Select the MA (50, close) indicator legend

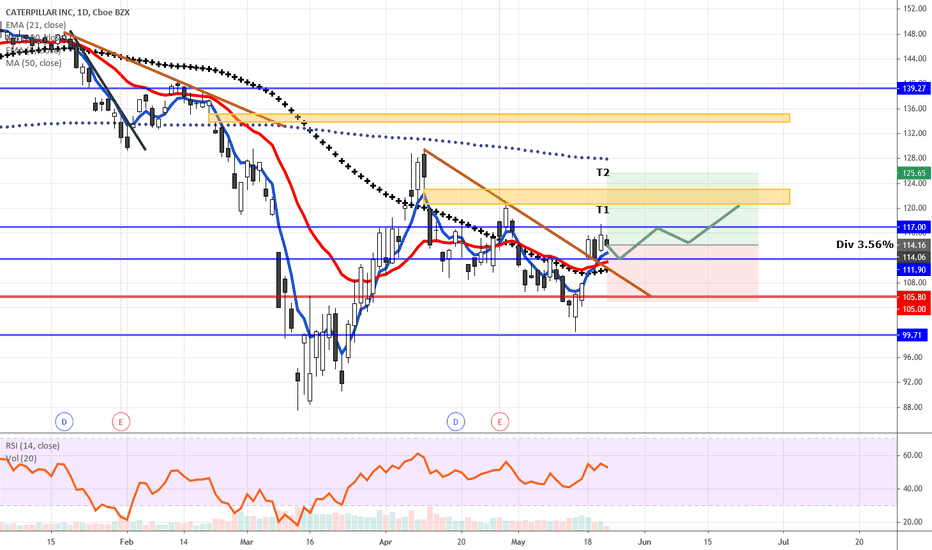pyautogui.click(x=33, y=62)
